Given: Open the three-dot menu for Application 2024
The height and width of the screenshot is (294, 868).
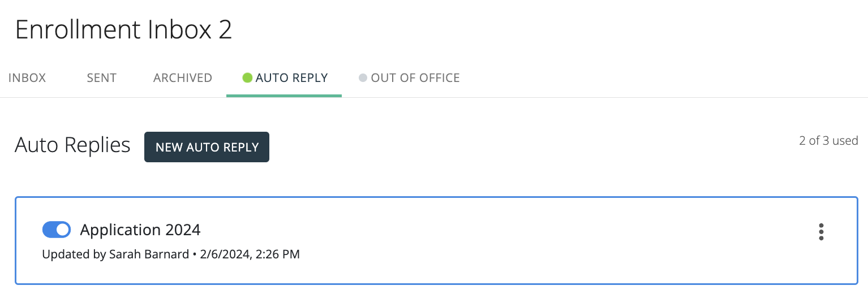Looking at the screenshot, I should point(821,232).
